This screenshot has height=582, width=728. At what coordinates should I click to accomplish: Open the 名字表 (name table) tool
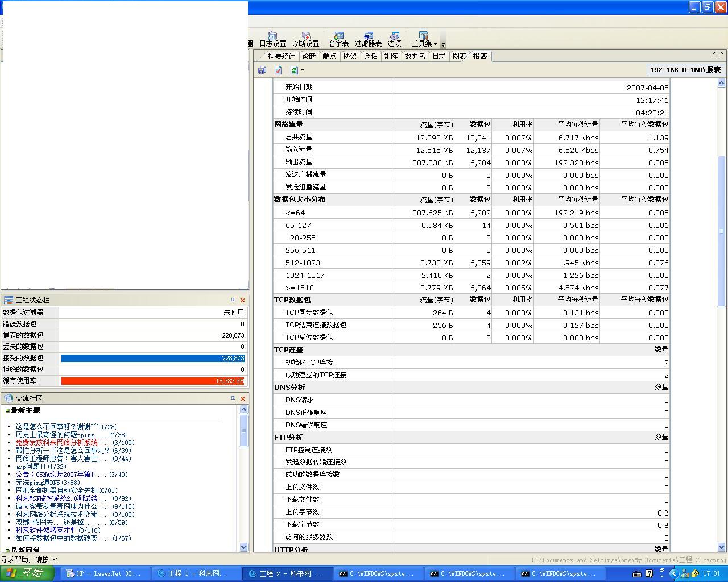pos(338,39)
